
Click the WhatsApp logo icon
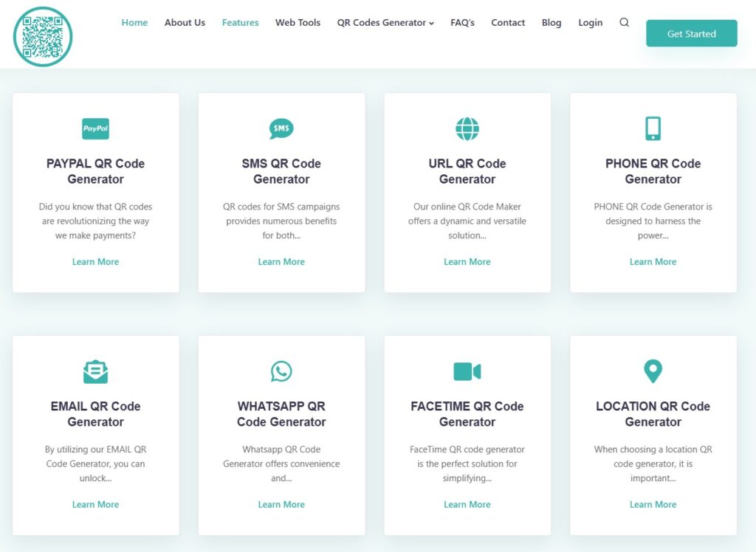coord(281,372)
